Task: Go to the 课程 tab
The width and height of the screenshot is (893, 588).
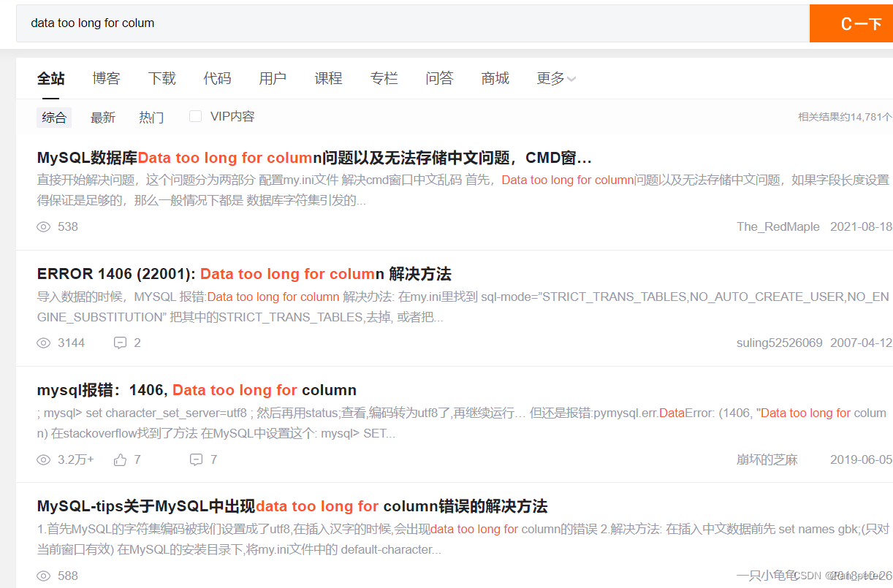Action: tap(328, 79)
